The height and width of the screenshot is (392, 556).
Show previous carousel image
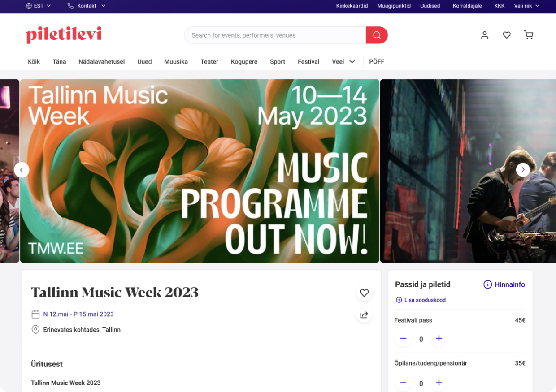coord(22,170)
